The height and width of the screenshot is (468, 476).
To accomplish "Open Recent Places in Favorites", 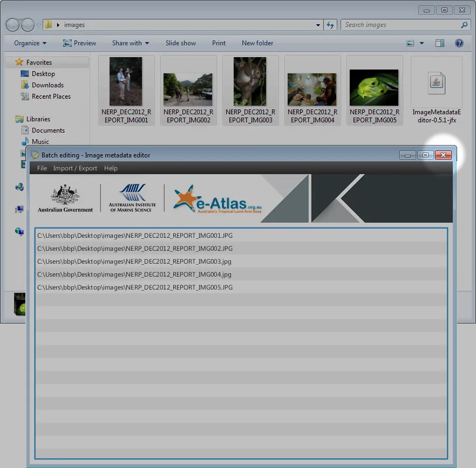I will coord(51,96).
